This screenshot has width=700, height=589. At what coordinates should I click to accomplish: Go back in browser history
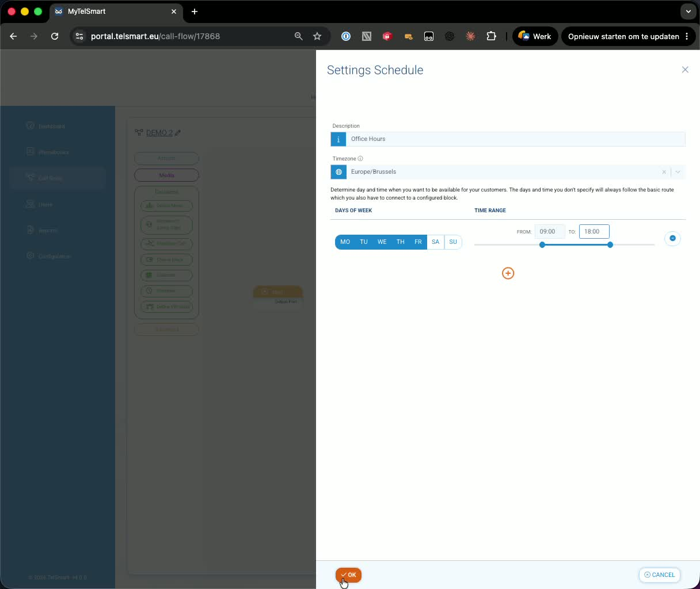13,36
